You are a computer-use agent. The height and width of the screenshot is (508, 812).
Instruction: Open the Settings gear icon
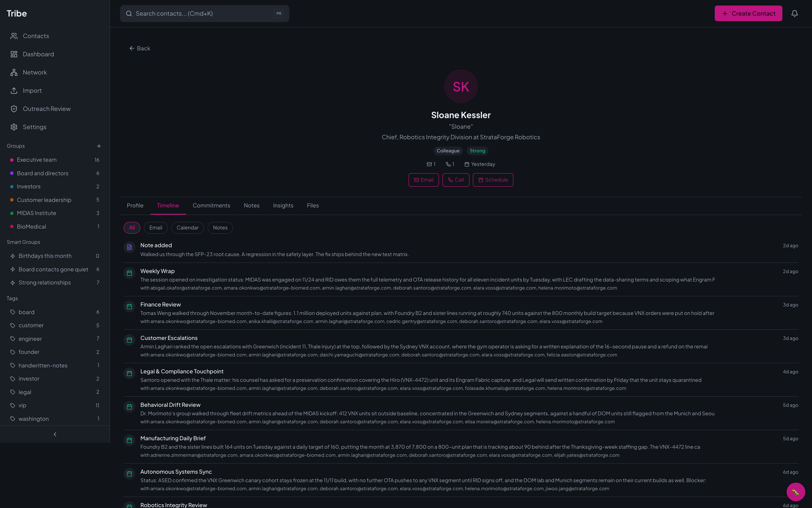coord(14,127)
